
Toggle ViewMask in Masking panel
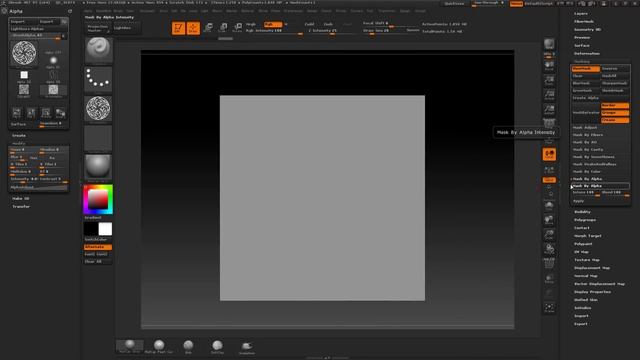tap(586, 69)
